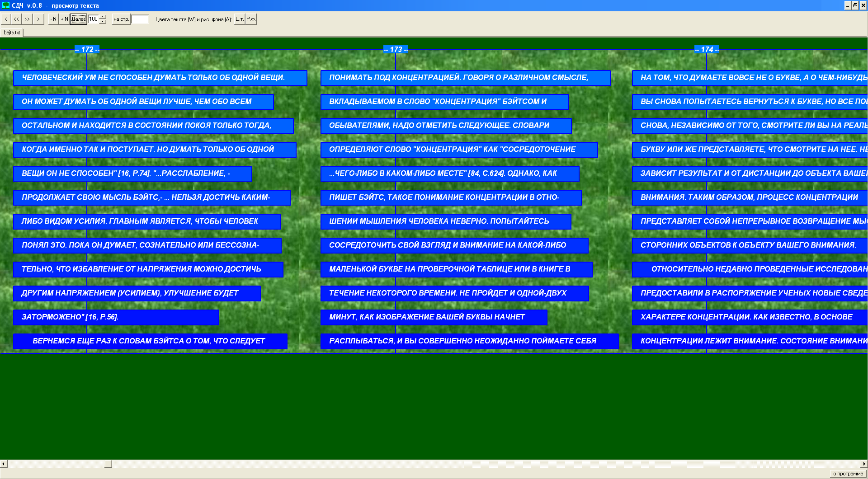This screenshot has width=868, height=479.
Task: Select the bejts.txt tab
Action: tap(12, 33)
